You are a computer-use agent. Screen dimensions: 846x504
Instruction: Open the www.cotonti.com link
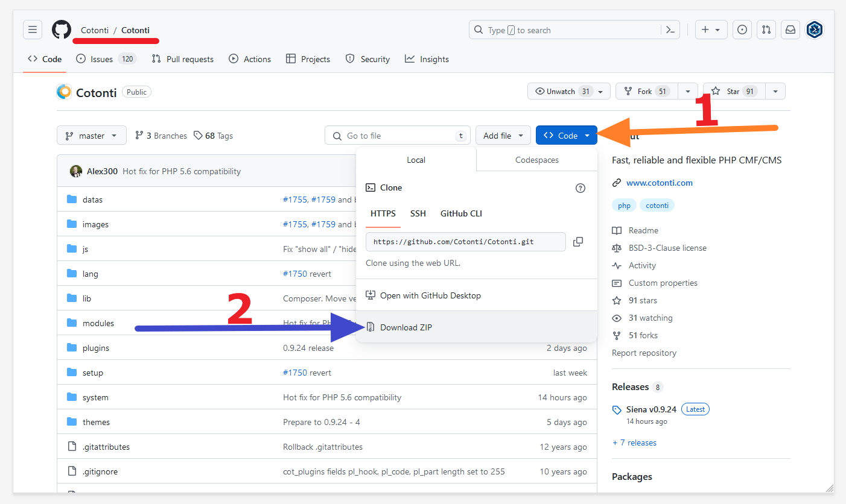pos(660,183)
